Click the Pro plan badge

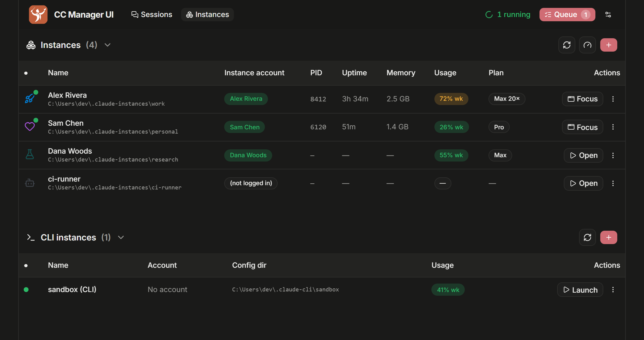click(499, 127)
